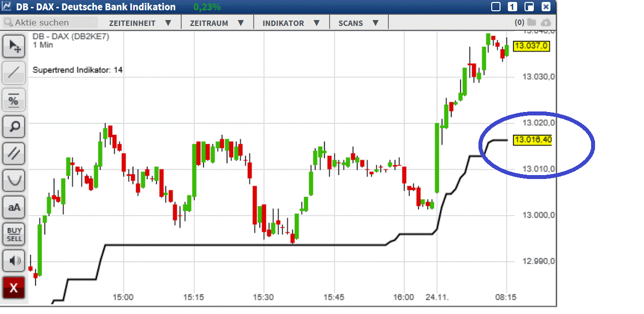
Task: Select the curve drawing tool
Action: point(13,180)
